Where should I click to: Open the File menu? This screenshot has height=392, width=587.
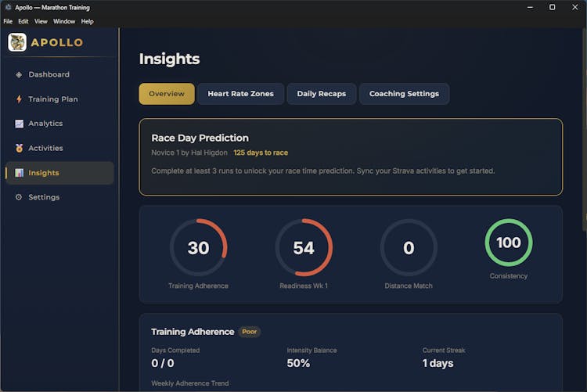click(x=8, y=21)
